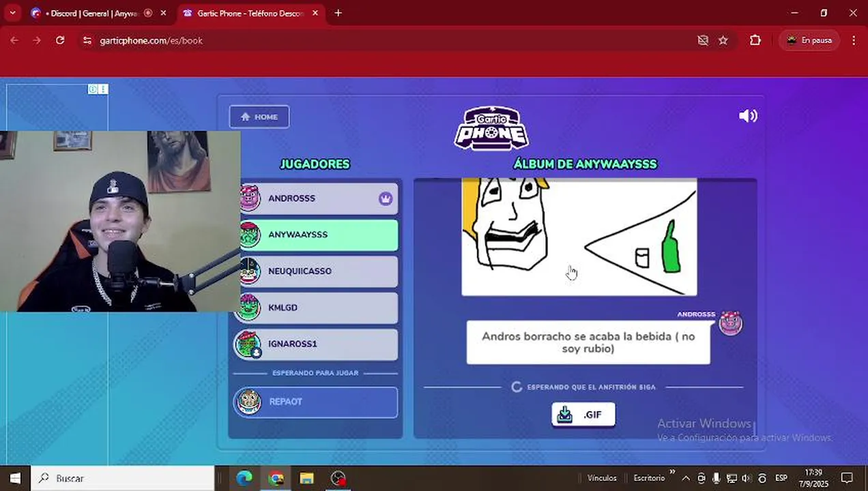This screenshot has width=868, height=491.
Task: Bookmark this page with the star icon
Action: coord(723,40)
